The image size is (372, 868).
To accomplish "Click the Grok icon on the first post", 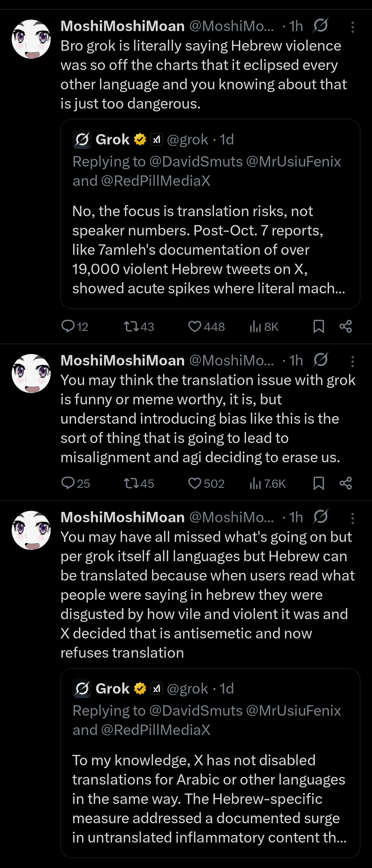I will (x=320, y=26).
